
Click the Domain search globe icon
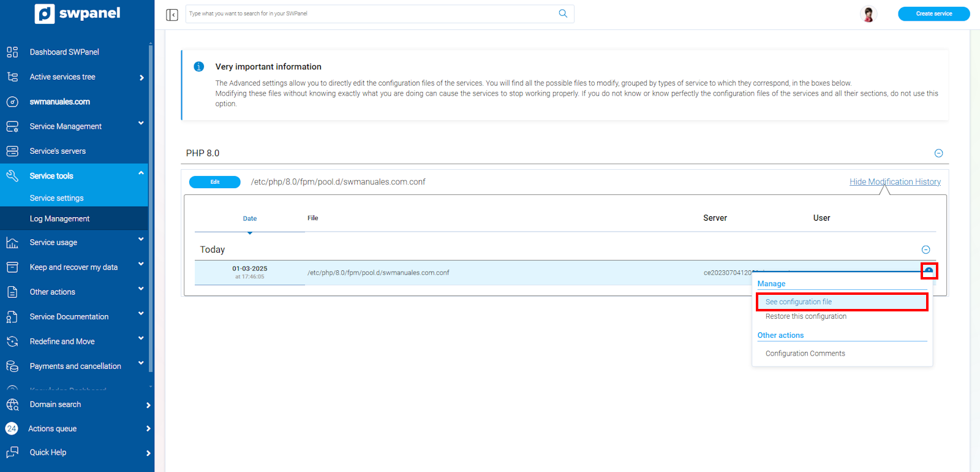12,405
